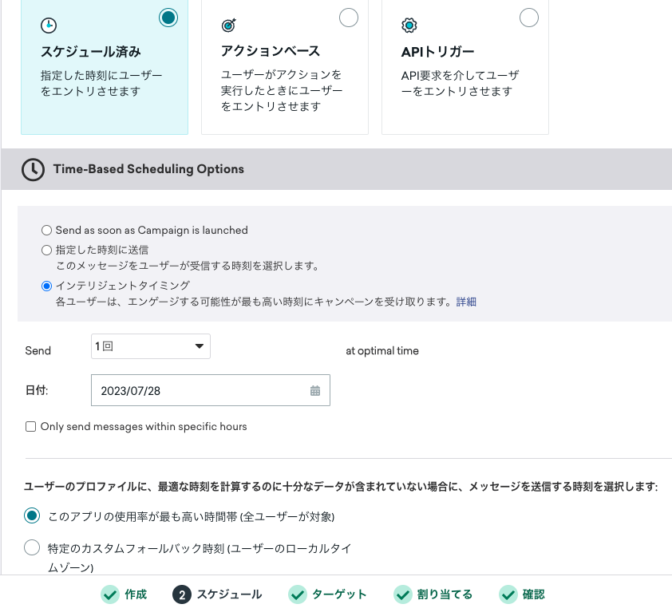Click the green checkmark beside 作成 step
Viewport: 672px width, 616px height.
tap(109, 594)
